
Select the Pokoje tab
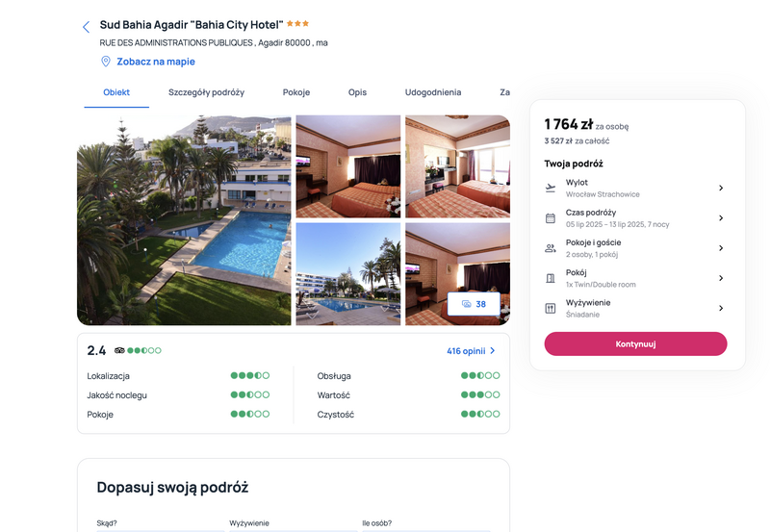296,92
